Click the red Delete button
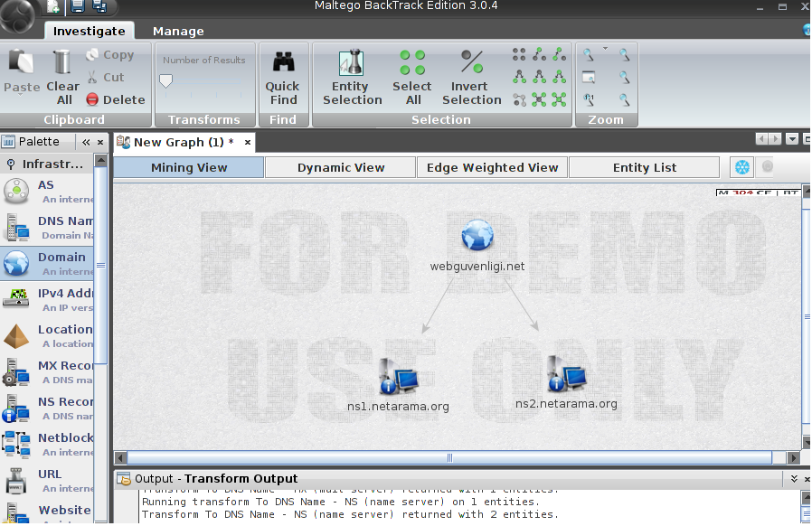This screenshot has width=812, height=526. click(x=116, y=99)
